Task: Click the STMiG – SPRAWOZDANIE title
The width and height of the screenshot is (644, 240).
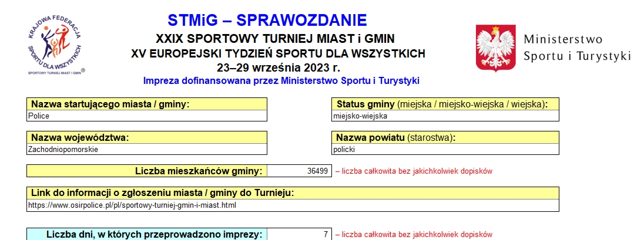Action: coord(267,20)
